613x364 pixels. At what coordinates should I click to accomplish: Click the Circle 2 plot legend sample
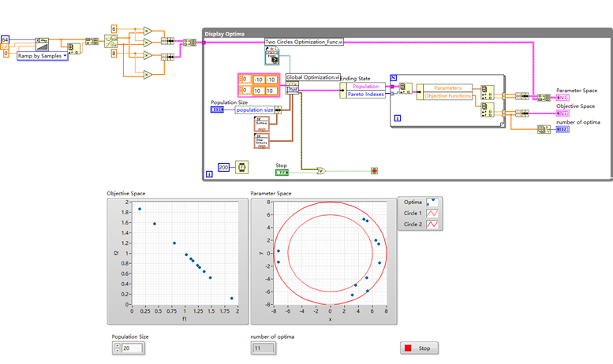tap(432, 225)
